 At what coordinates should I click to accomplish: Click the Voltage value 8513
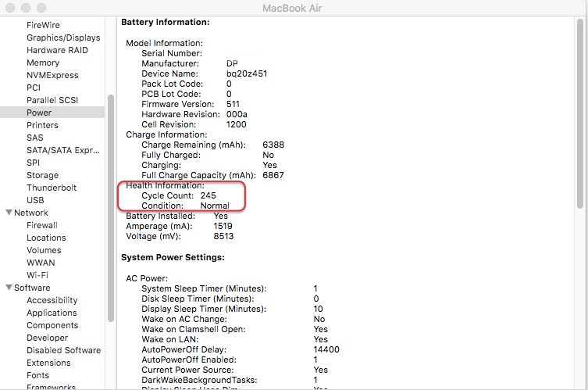[x=223, y=236]
